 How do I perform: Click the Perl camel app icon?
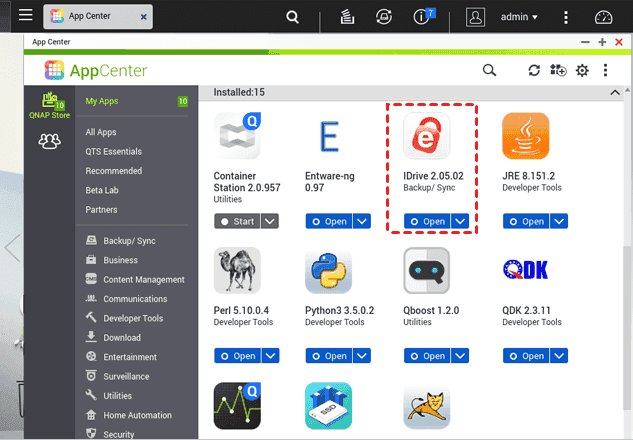coord(237,270)
